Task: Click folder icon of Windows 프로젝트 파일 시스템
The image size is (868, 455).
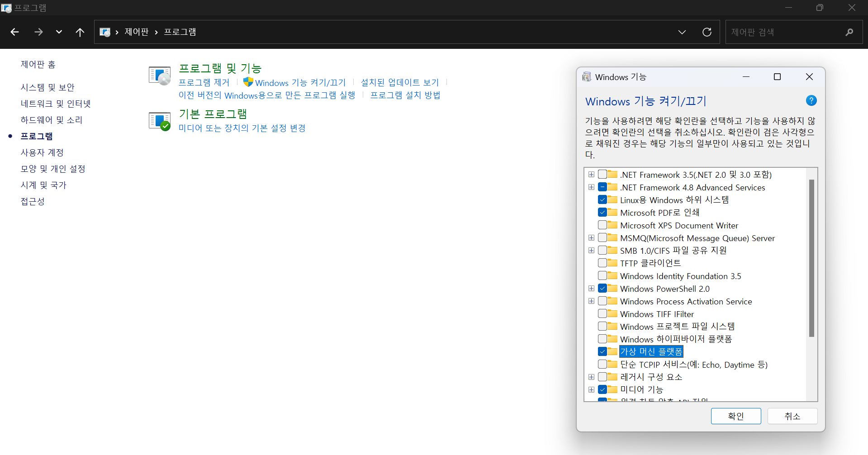Action: [x=613, y=326]
